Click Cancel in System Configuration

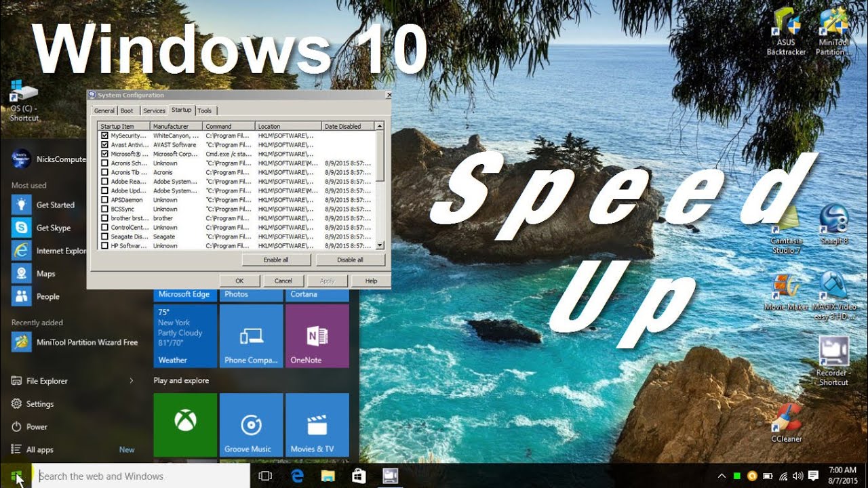point(283,281)
